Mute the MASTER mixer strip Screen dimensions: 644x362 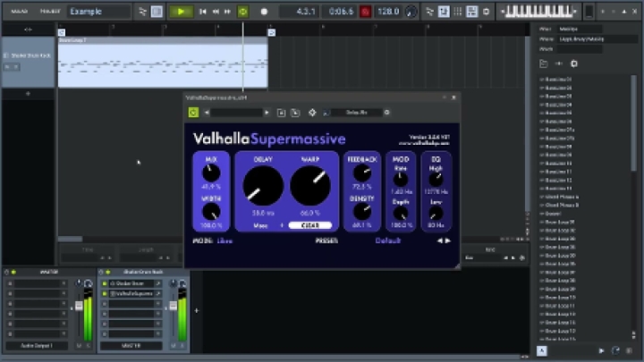click(x=79, y=346)
